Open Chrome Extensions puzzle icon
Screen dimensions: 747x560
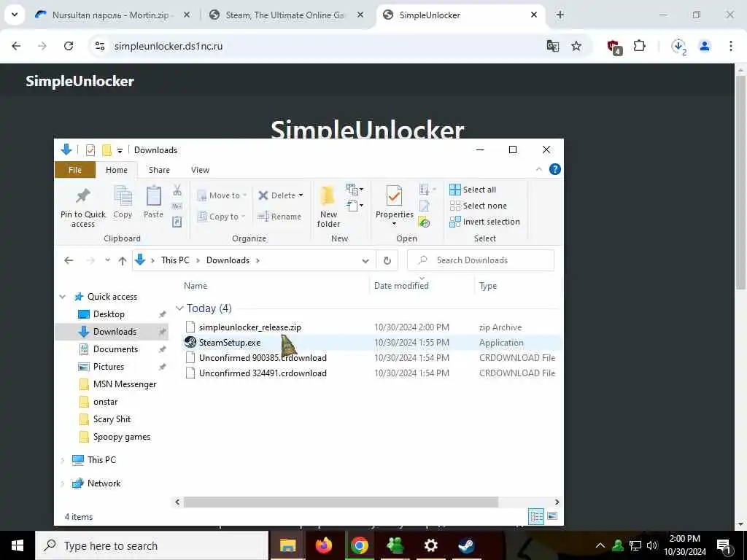(639, 46)
